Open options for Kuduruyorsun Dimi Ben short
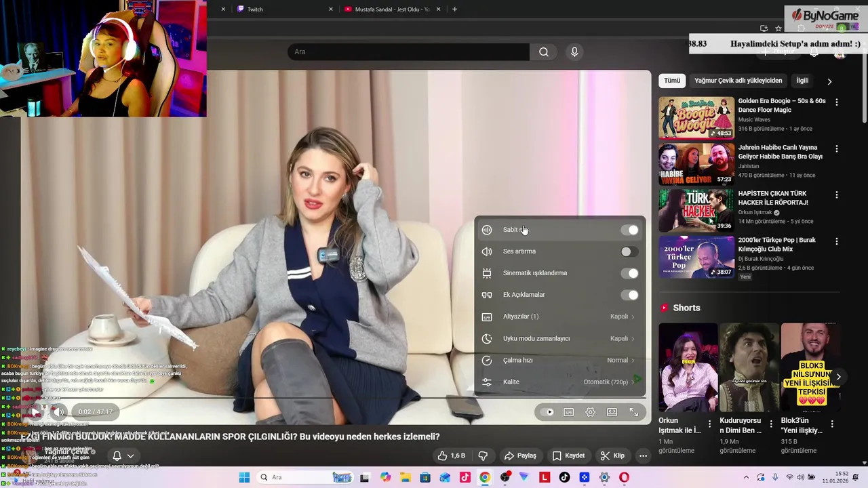 click(771, 424)
